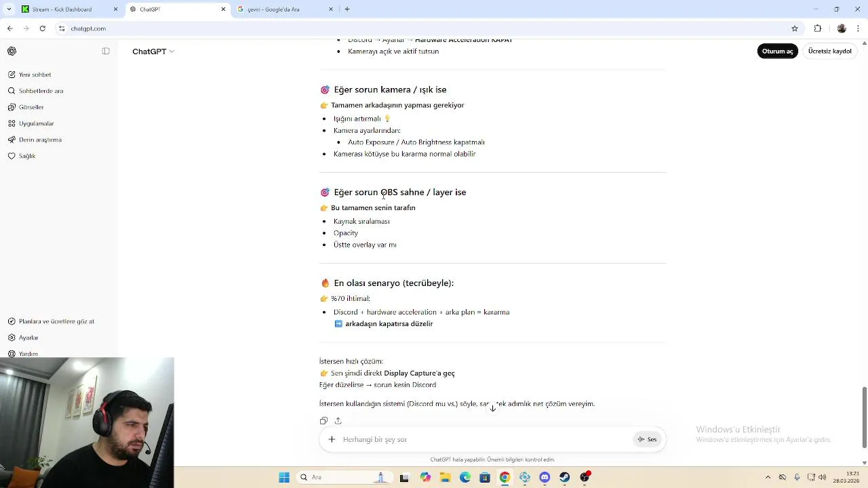This screenshot has width=868, height=488.
Task: Open OBS Studio from the taskbar
Action: tap(585, 477)
